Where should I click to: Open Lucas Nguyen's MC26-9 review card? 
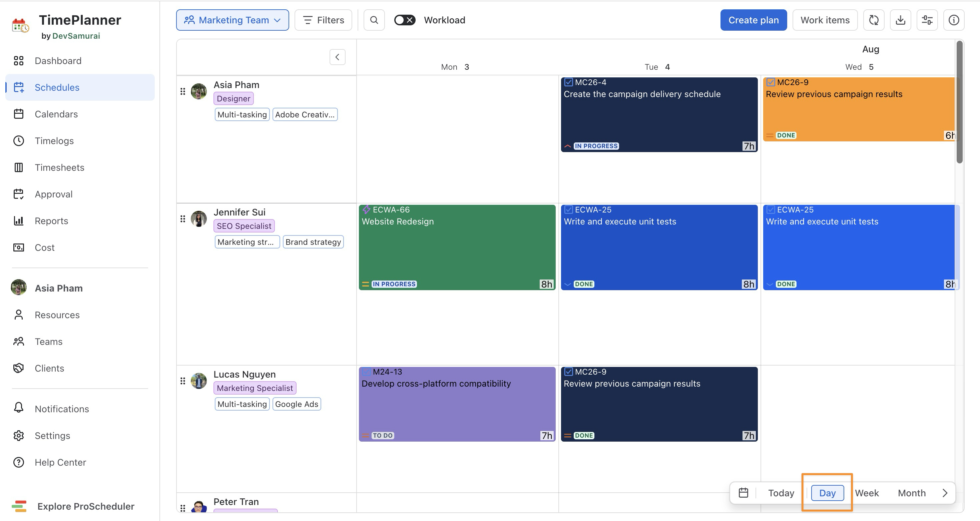click(659, 404)
